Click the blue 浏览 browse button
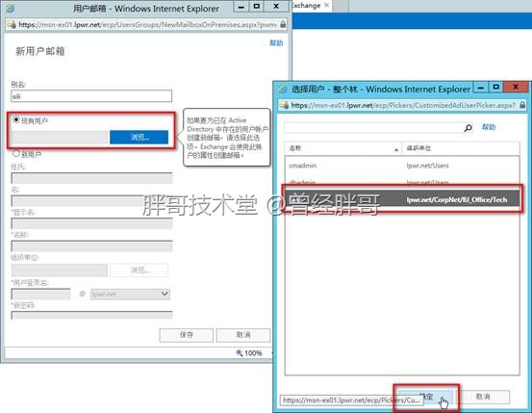This screenshot has height=413, width=532. (139, 138)
